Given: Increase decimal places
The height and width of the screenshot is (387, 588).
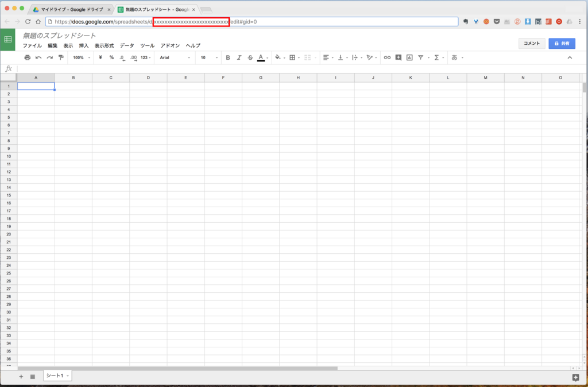Looking at the screenshot, I should [x=133, y=58].
